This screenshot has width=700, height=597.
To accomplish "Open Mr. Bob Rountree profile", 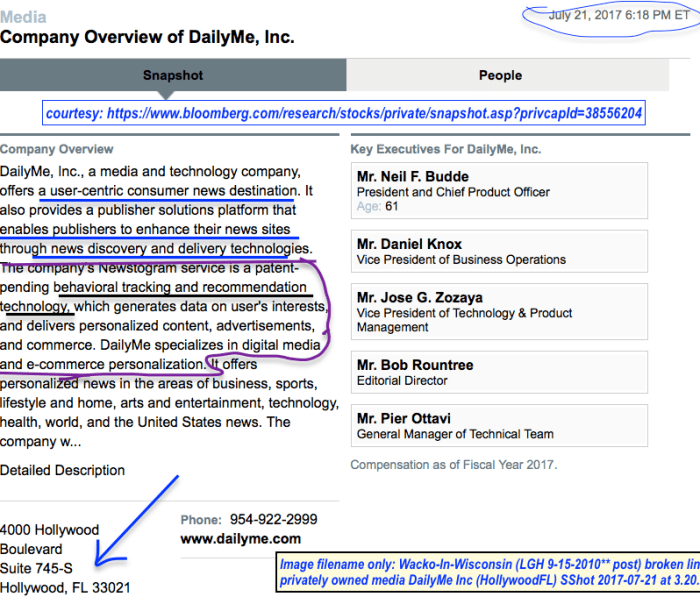I will coord(499,373).
